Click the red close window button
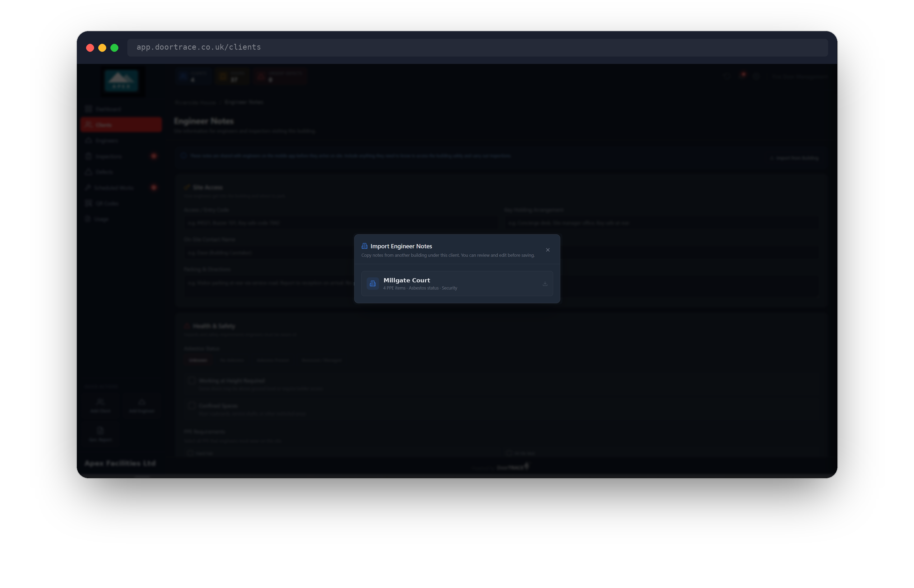 [90, 48]
